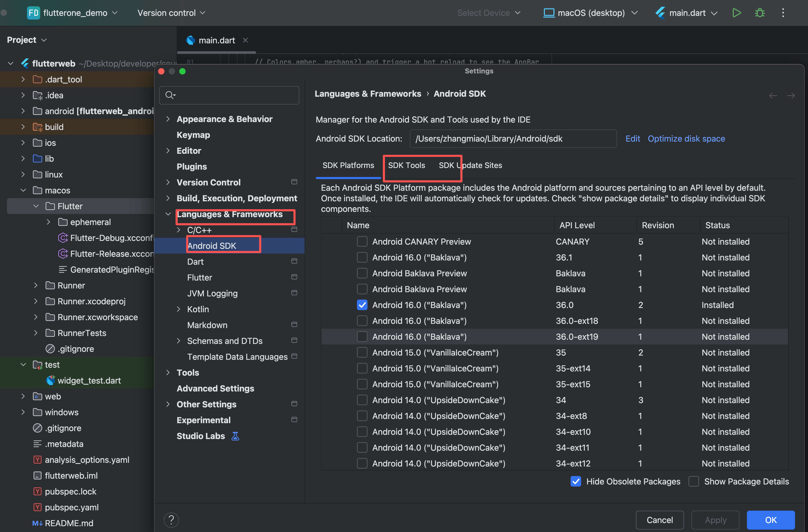
Task: Click the project-level icon beside Experimental setting
Action: click(x=294, y=420)
